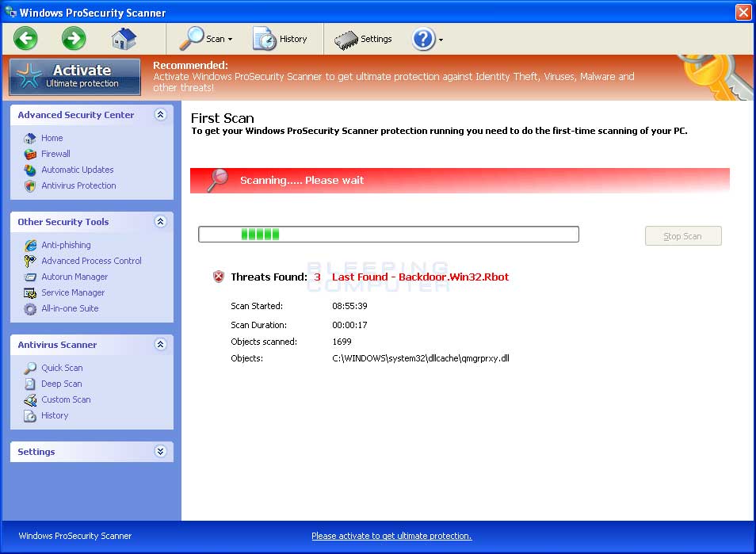This screenshot has height=554, width=756.
Task: Click the All-in-one Suite gear icon
Action: point(30,309)
